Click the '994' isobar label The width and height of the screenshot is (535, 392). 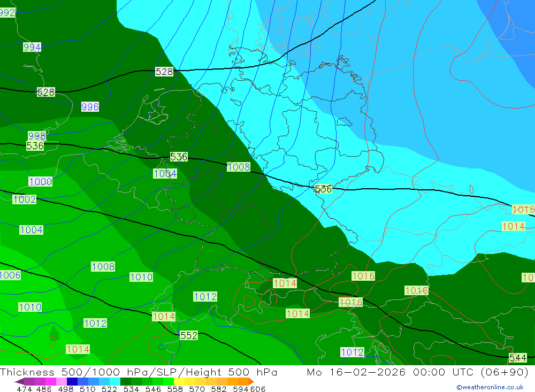click(x=32, y=47)
